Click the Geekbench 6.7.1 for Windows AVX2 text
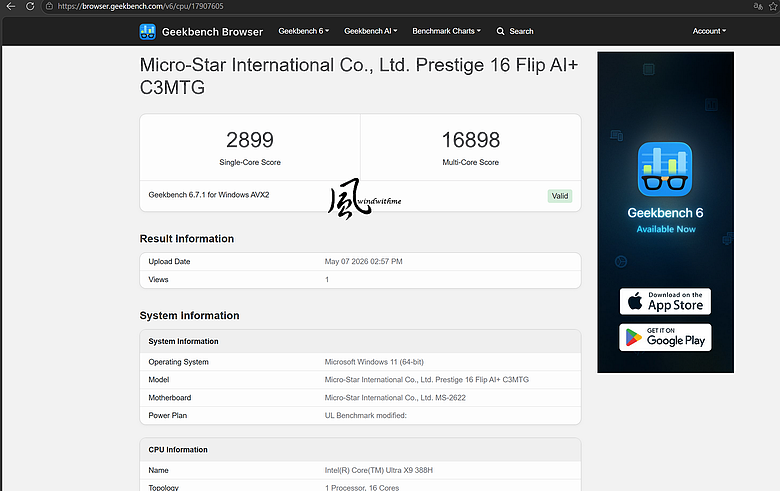780x491 pixels. (x=209, y=195)
